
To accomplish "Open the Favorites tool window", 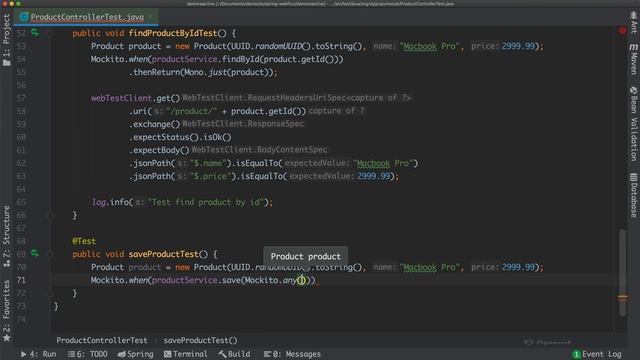I will [x=6, y=311].
